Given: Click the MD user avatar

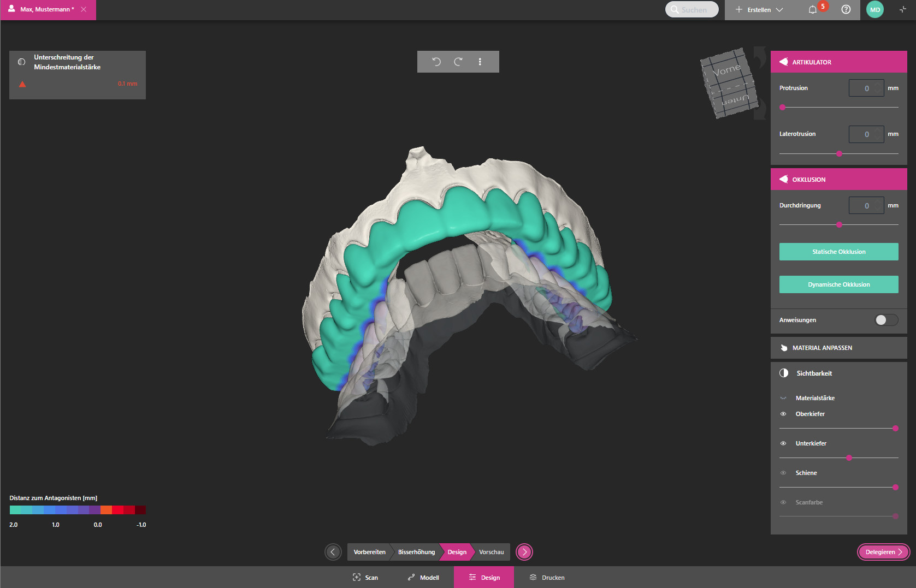Looking at the screenshot, I should click(x=875, y=10).
